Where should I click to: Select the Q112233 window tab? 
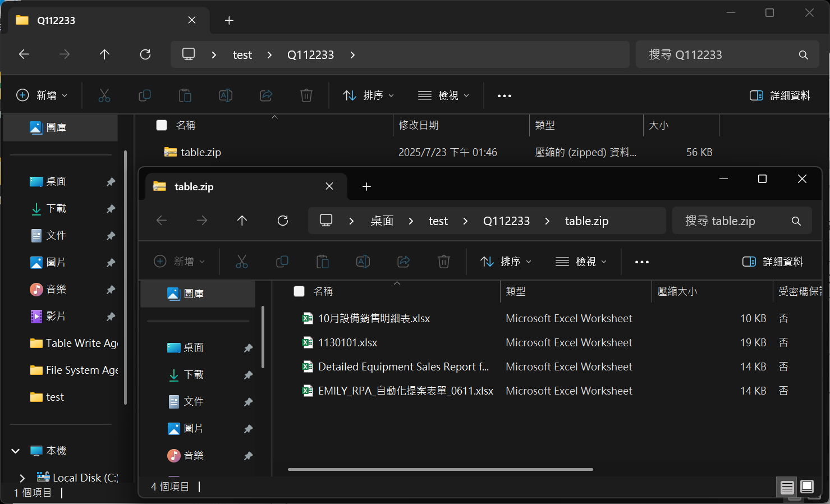point(101,21)
